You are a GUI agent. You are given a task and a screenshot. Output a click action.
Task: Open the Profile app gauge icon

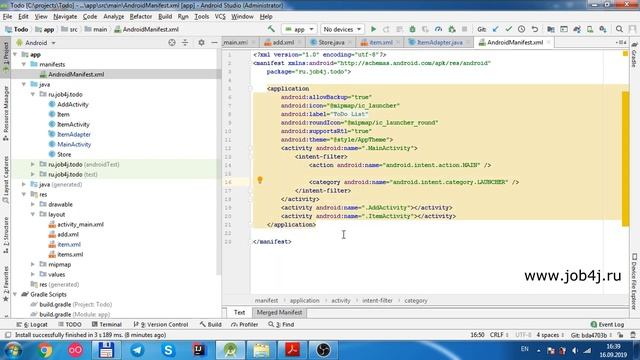point(438,29)
